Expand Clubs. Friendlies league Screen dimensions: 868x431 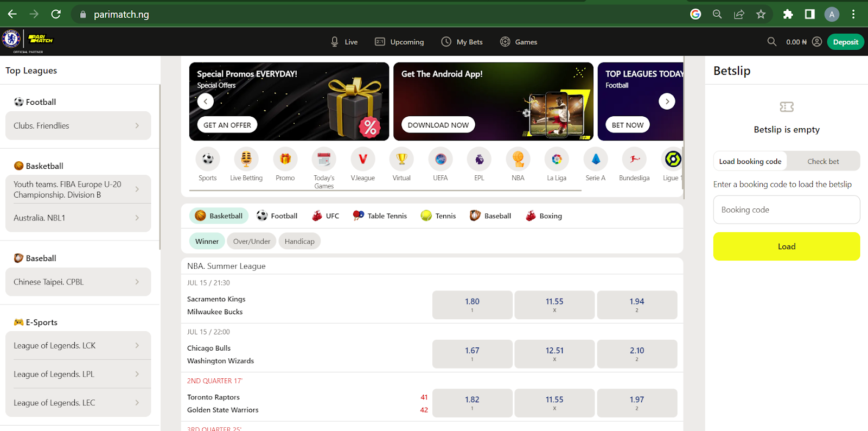tap(78, 125)
